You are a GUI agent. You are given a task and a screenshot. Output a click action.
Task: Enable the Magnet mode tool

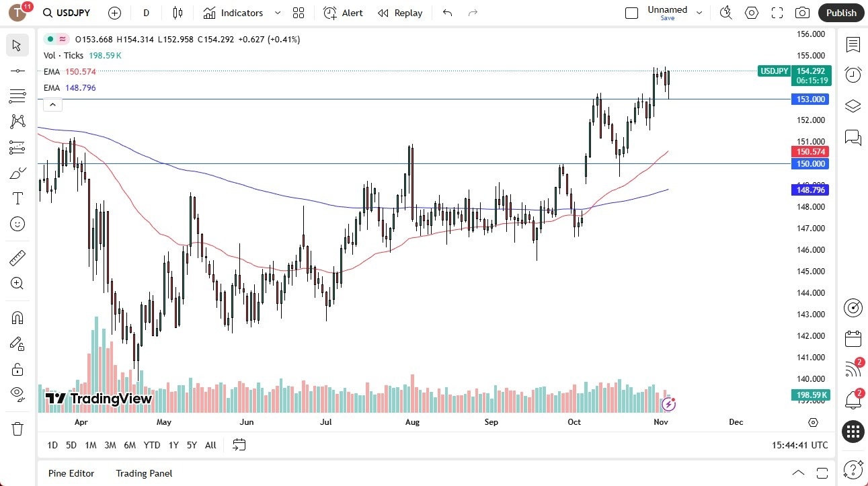[17, 317]
